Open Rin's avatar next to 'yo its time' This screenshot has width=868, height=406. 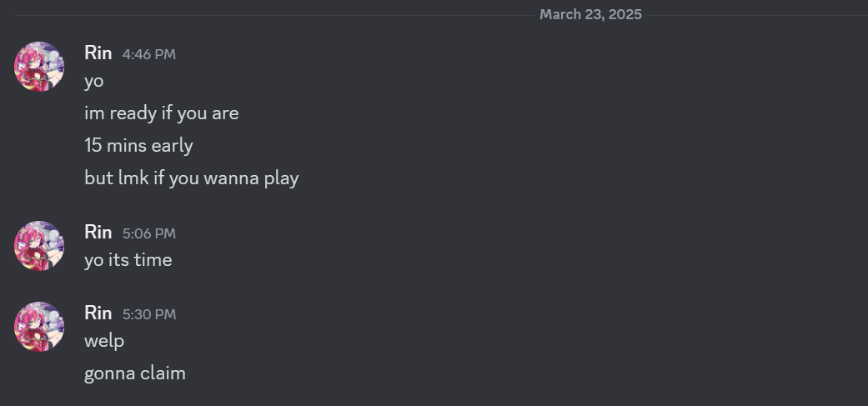(x=39, y=246)
